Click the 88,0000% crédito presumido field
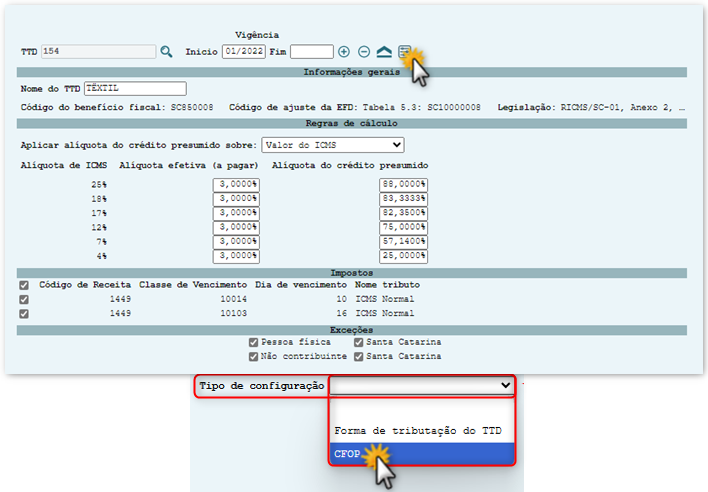This screenshot has width=708, height=492. click(x=404, y=185)
